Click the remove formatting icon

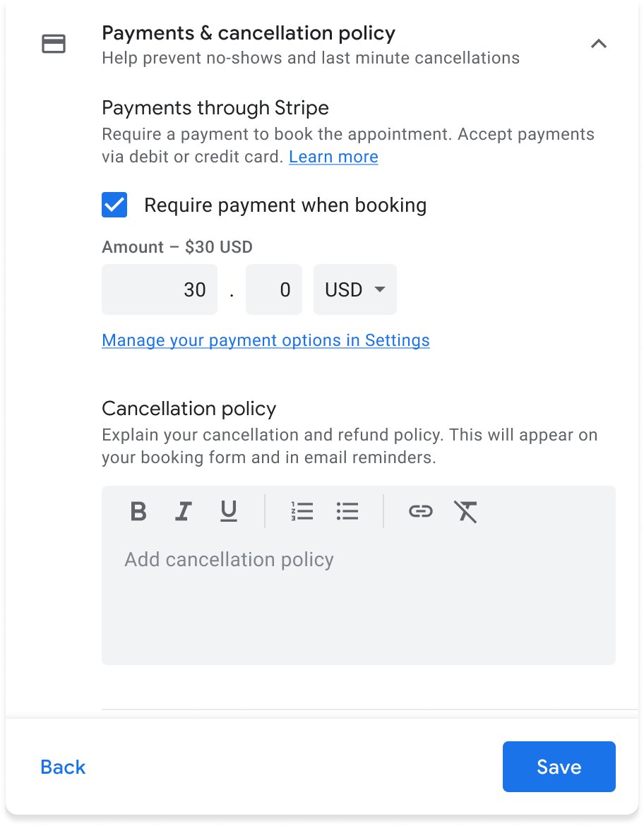pyautogui.click(x=466, y=511)
